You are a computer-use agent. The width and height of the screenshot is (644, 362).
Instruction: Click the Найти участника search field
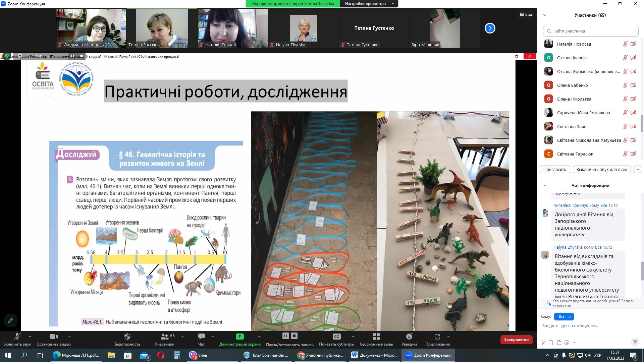590,31
